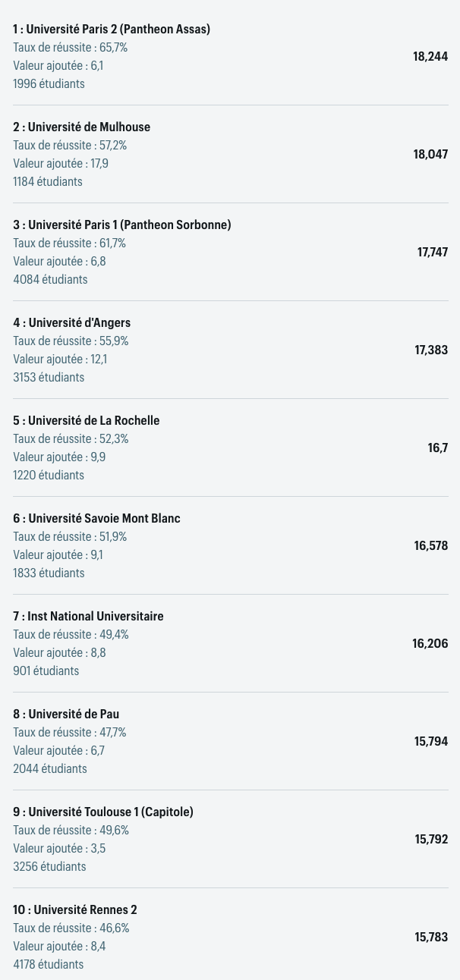The width and height of the screenshot is (460, 980).
Task: Select the 15,783 score for Rennes 2
Action: (x=431, y=938)
